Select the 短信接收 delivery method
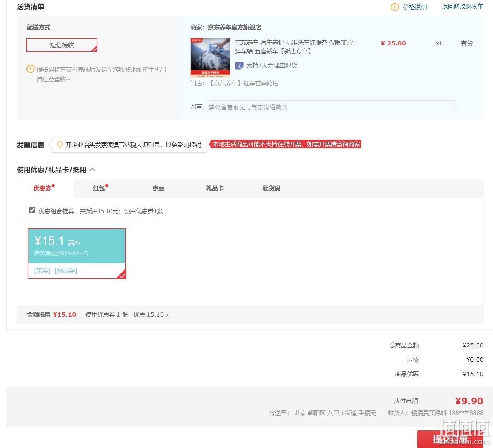 (x=62, y=45)
